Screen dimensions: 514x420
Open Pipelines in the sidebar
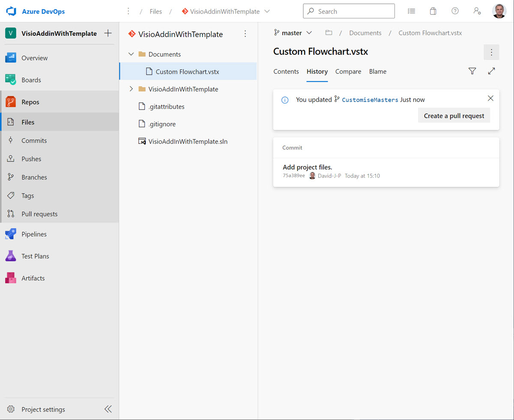[60, 234]
